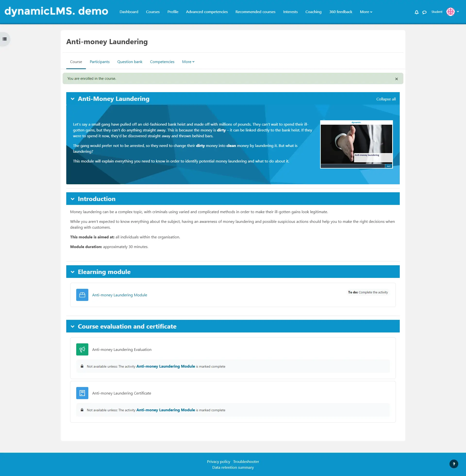
Task: Dismiss the enrolled notification with X
Action: click(x=397, y=79)
